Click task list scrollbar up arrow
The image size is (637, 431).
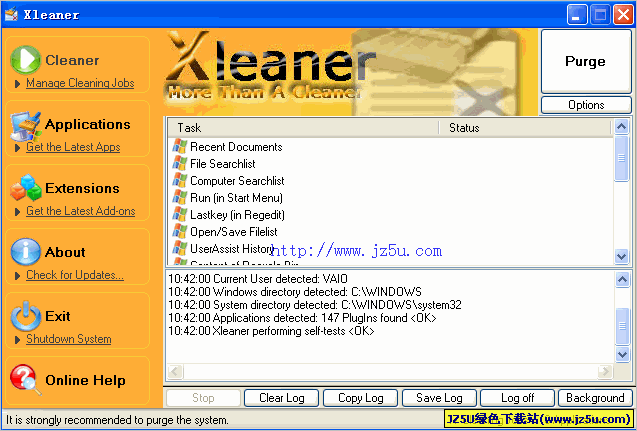click(x=622, y=127)
